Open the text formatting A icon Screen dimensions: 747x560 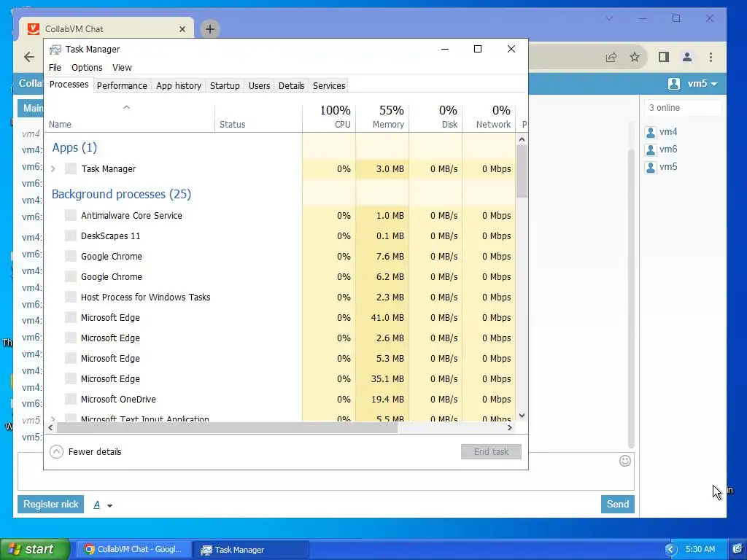(97, 505)
